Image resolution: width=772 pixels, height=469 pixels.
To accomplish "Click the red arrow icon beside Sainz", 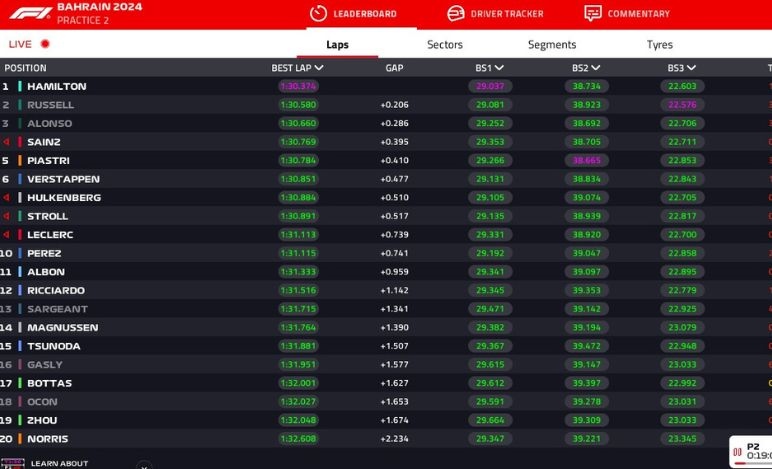I will click(7, 142).
